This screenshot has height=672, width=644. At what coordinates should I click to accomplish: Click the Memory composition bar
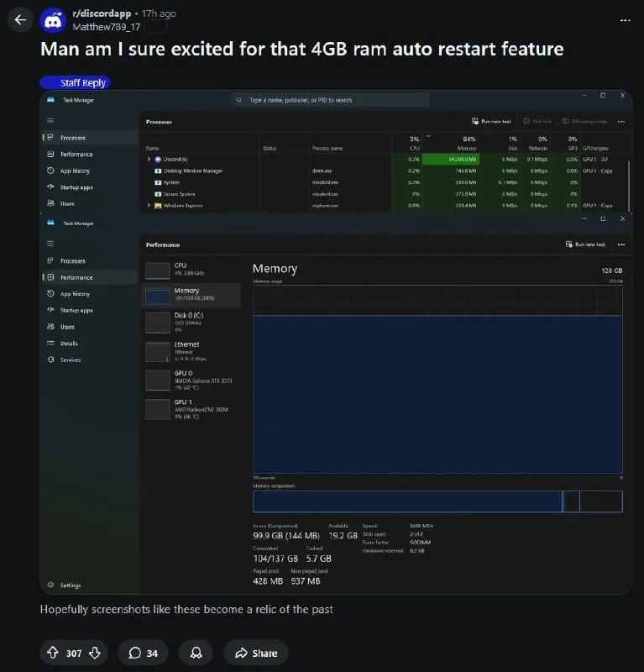tap(437, 501)
